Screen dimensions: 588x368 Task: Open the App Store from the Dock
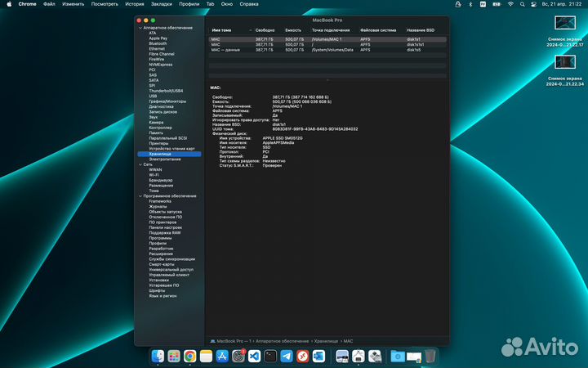[222, 356]
